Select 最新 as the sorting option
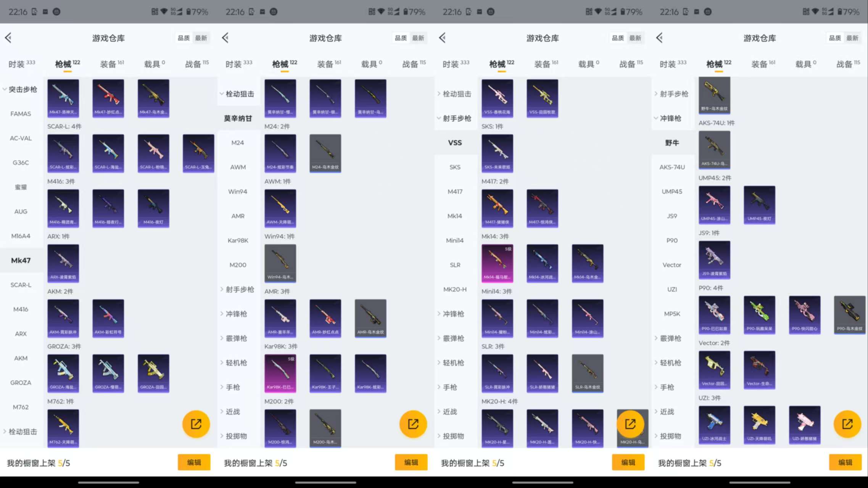Image resolution: width=868 pixels, height=488 pixels. (201, 38)
